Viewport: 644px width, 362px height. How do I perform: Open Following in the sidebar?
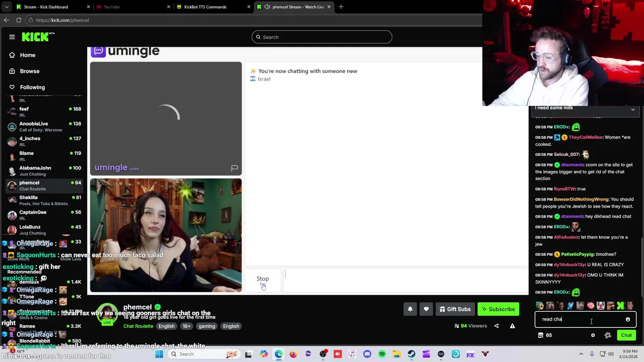(32, 87)
